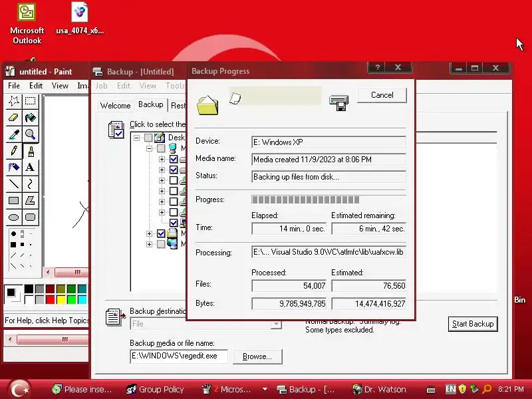Open the Backup destination File dropdown
The width and height of the screenshot is (532, 399).
pos(276,324)
